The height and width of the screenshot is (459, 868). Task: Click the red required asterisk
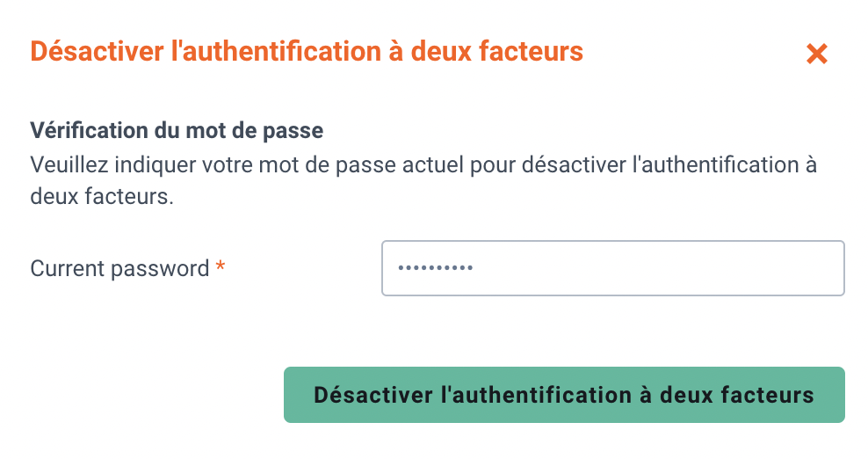click(x=221, y=266)
